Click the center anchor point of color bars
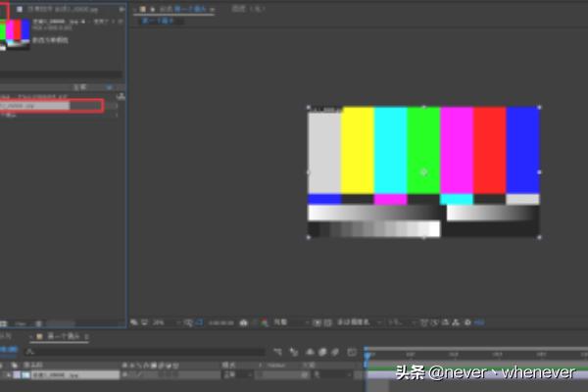 click(423, 171)
